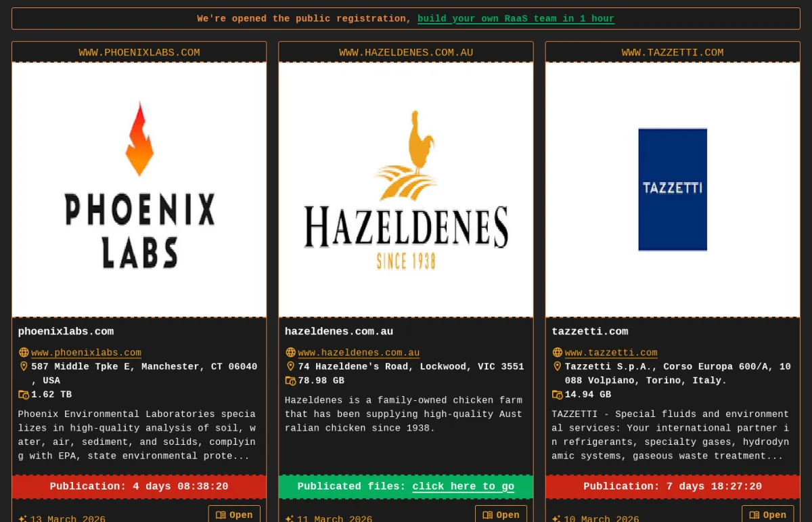
Task: Click the data size icon beside 14.94 GB
Action: (x=558, y=395)
